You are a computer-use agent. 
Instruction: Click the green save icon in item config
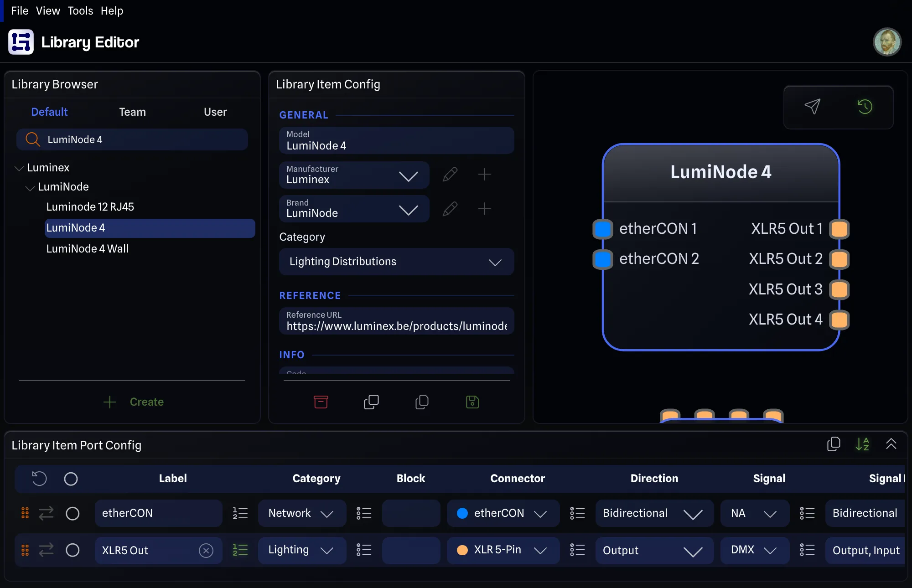click(x=472, y=402)
